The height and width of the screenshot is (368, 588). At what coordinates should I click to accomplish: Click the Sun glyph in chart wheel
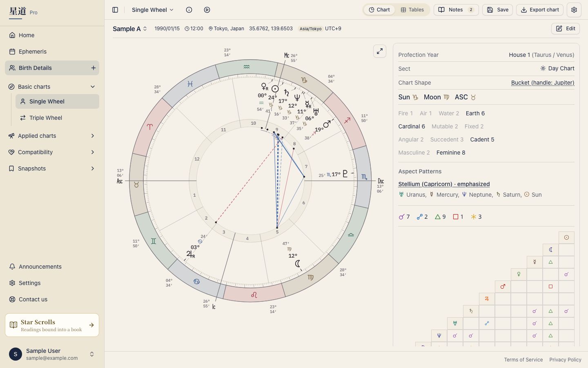(x=275, y=89)
